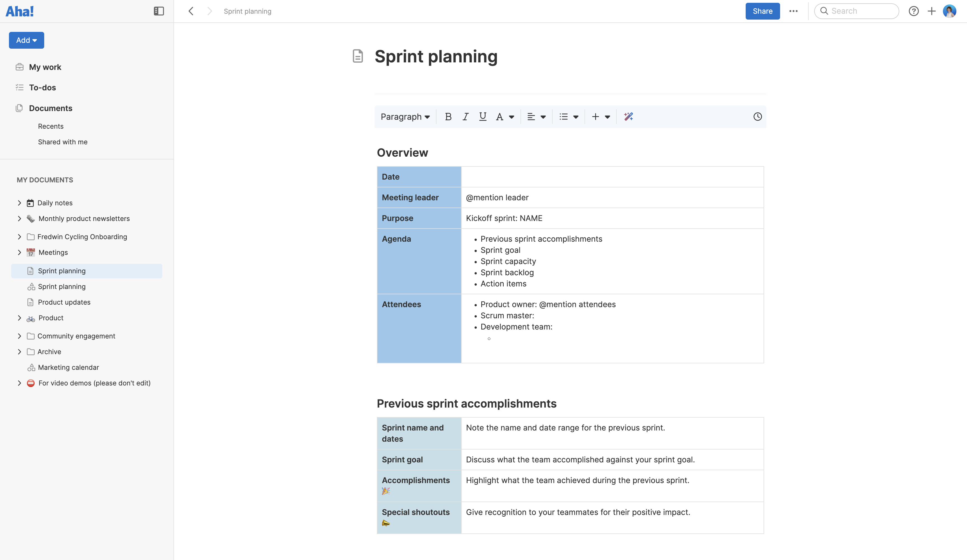Expand the Daily notes section

(x=20, y=203)
